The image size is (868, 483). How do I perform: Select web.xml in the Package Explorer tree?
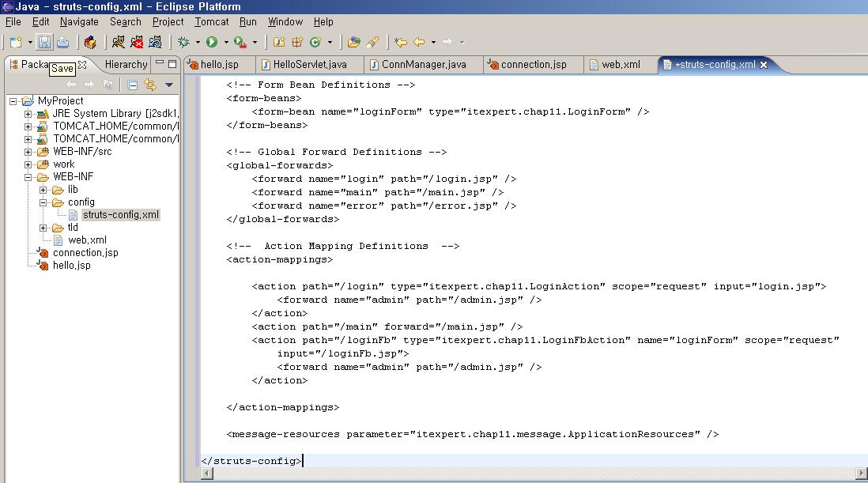(x=87, y=240)
